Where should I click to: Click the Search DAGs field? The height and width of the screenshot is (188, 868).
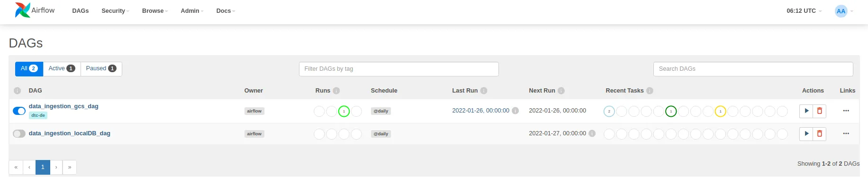pos(753,69)
